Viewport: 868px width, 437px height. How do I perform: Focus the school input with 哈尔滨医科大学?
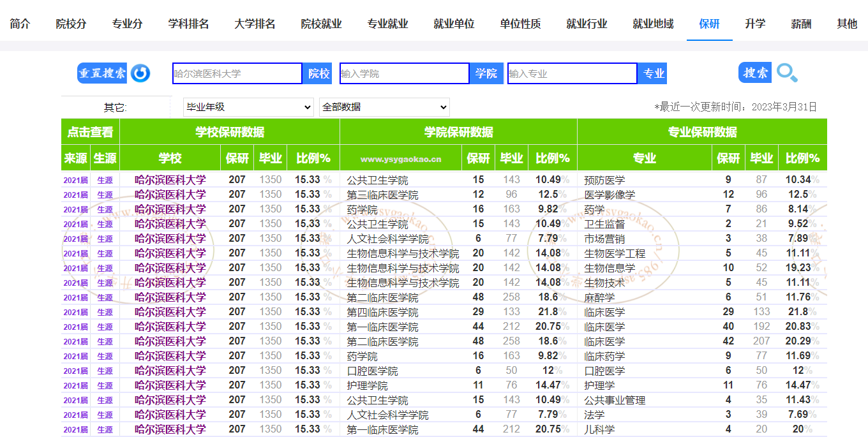coord(237,73)
